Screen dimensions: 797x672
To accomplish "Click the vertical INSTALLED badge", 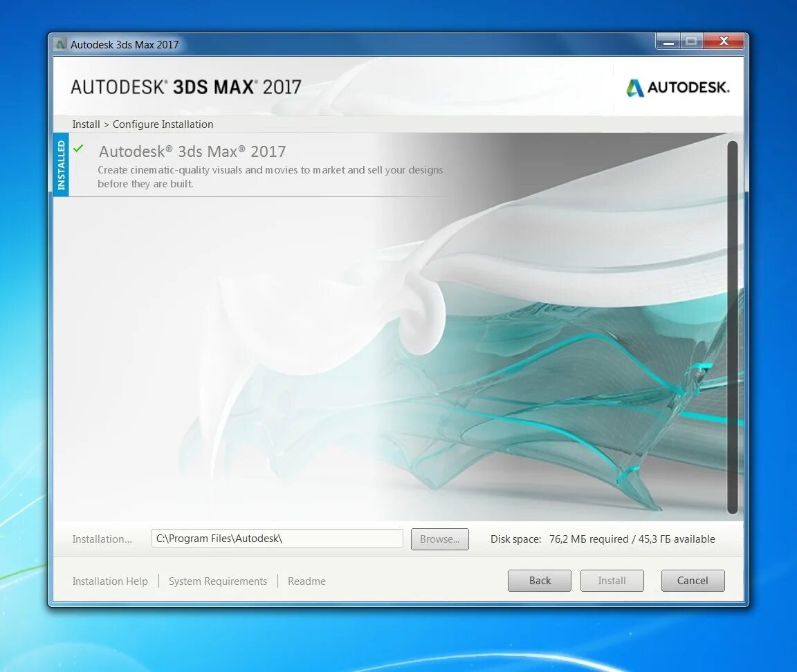I will pyautogui.click(x=61, y=165).
